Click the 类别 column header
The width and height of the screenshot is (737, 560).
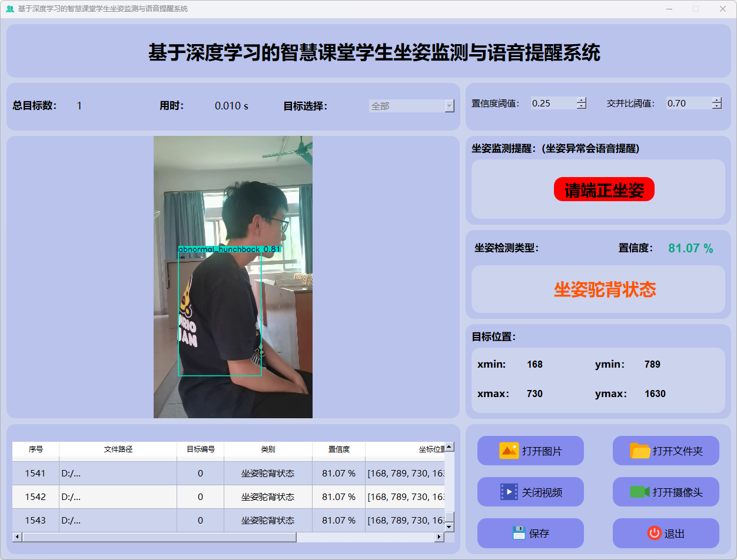268,449
